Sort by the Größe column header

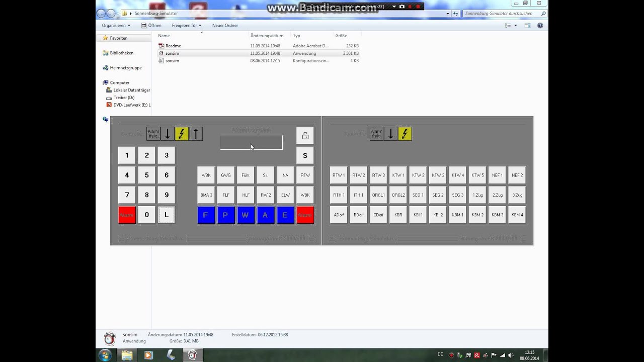coord(347,36)
